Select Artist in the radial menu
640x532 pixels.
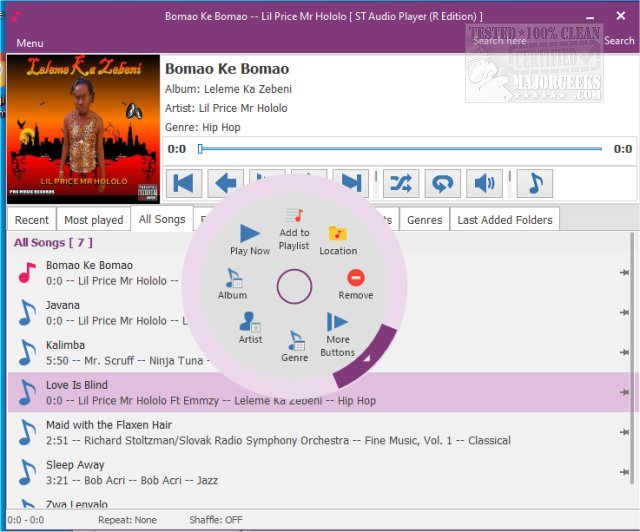tap(250, 327)
